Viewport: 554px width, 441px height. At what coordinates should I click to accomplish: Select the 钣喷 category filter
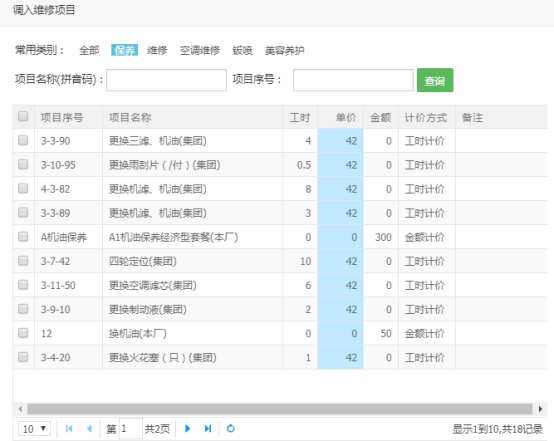coord(242,51)
